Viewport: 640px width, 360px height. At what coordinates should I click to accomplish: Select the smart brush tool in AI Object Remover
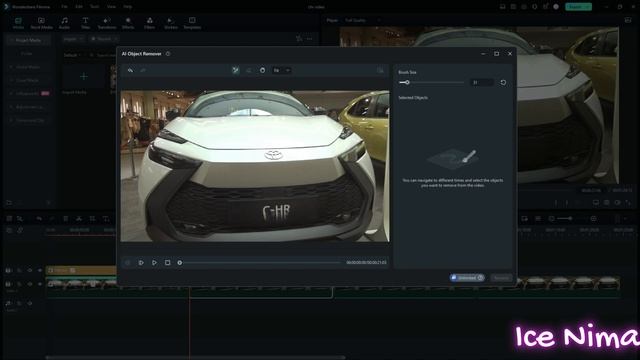[236, 70]
